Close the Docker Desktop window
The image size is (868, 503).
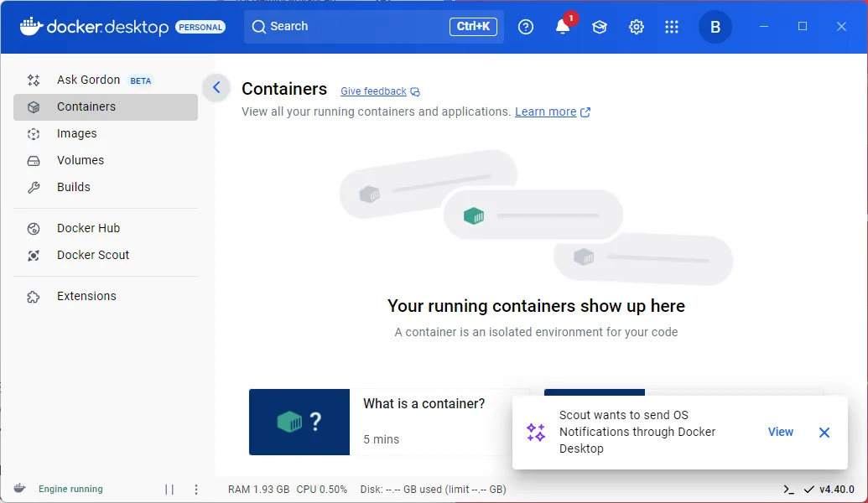[841, 27]
